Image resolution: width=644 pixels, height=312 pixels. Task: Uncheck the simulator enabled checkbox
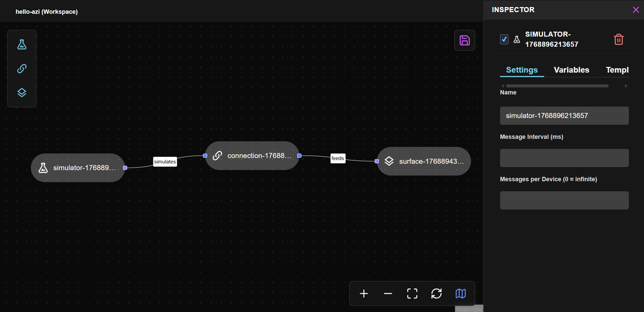tap(504, 39)
